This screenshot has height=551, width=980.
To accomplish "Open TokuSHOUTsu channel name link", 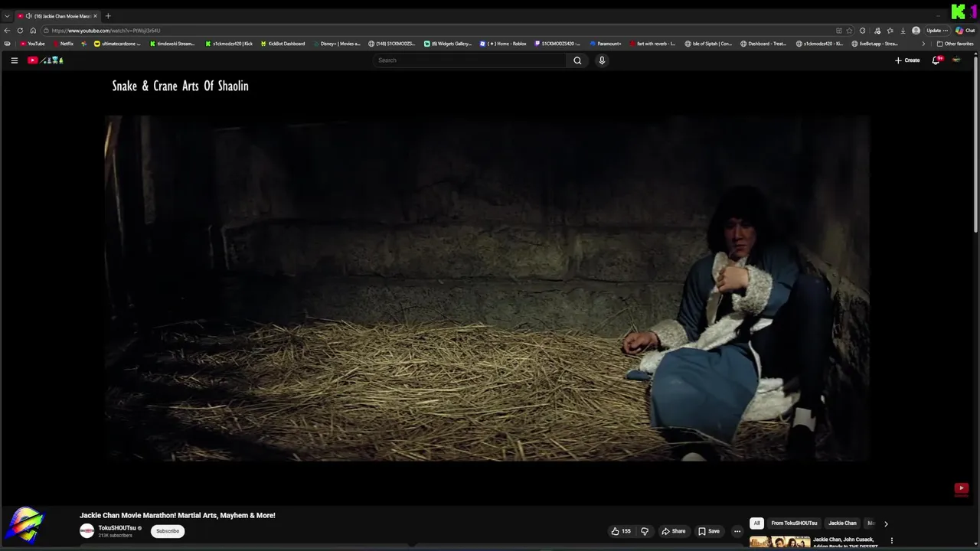I will click(117, 528).
